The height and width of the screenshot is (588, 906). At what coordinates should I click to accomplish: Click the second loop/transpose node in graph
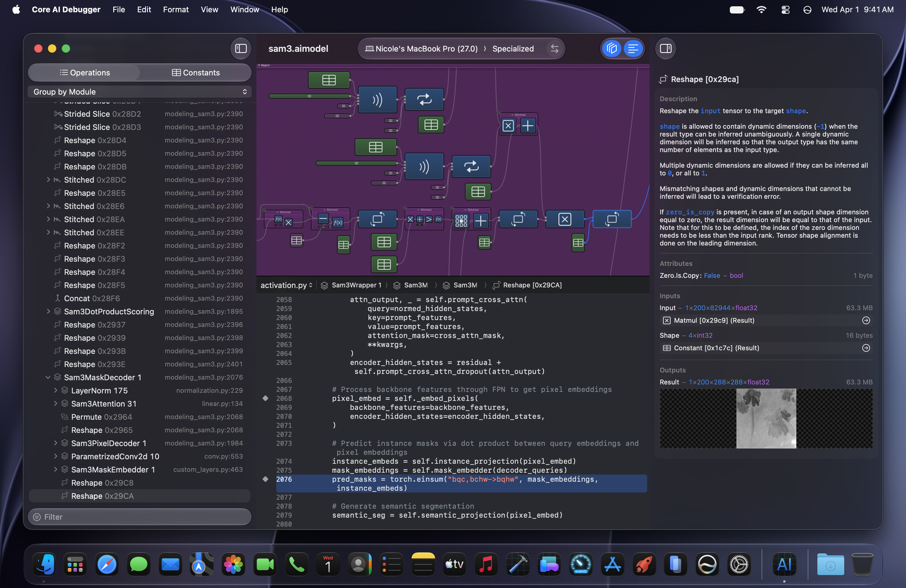[x=471, y=166]
